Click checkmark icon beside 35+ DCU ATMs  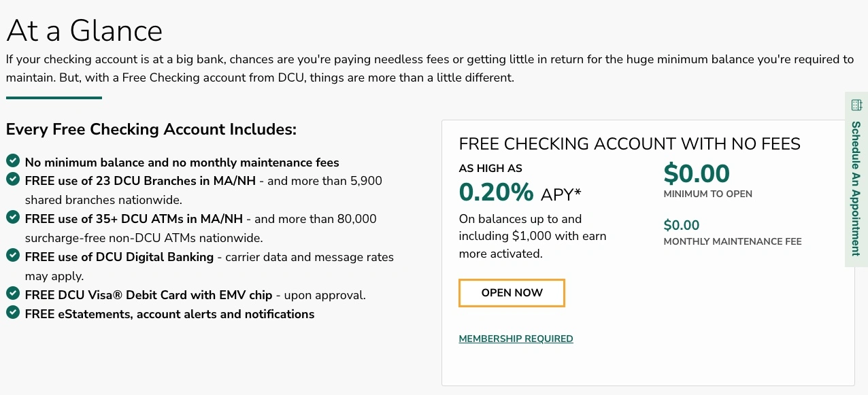click(x=12, y=218)
